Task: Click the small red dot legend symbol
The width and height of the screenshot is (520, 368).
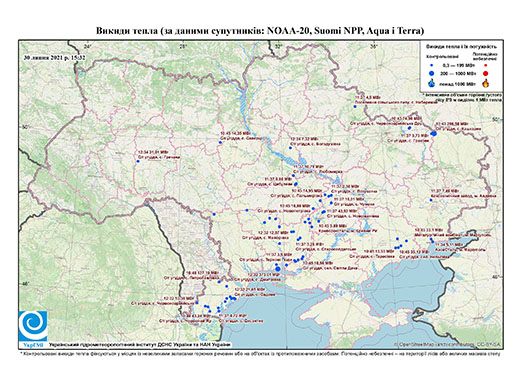Action: (x=485, y=66)
